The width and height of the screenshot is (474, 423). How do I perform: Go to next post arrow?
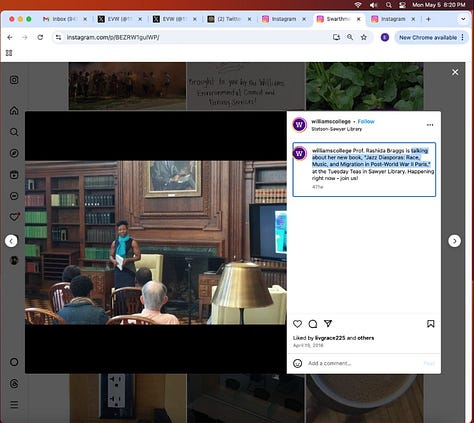(455, 241)
